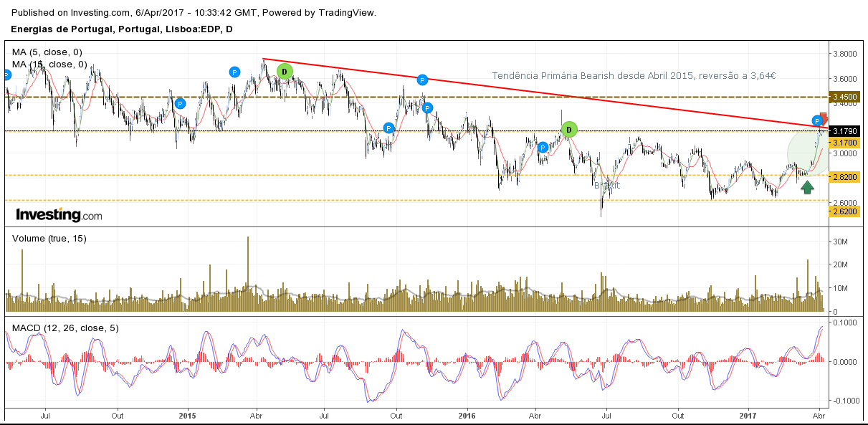Click the 0.0000 MACD axis label
The height and width of the screenshot is (425, 868).
coord(845,361)
